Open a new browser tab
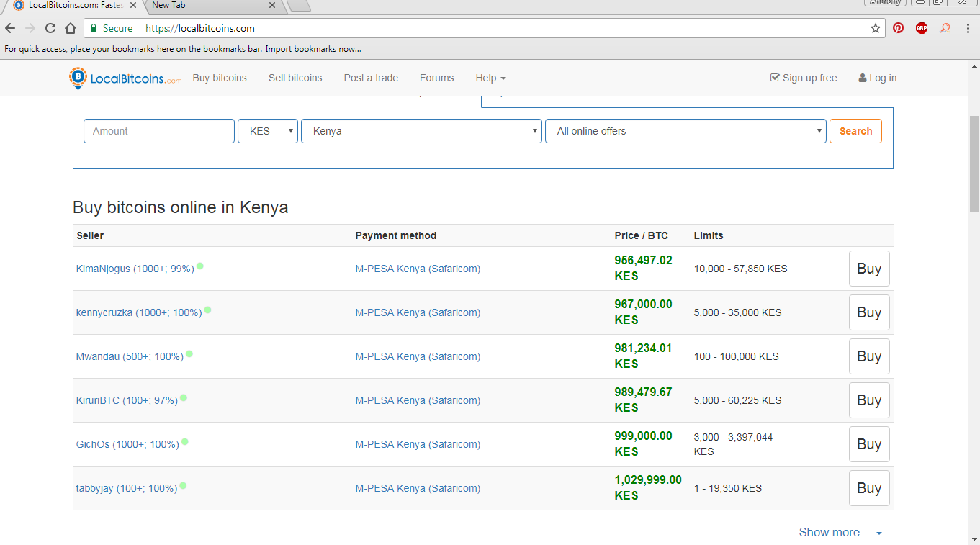Image resolution: width=980 pixels, height=545 pixels. point(298,5)
